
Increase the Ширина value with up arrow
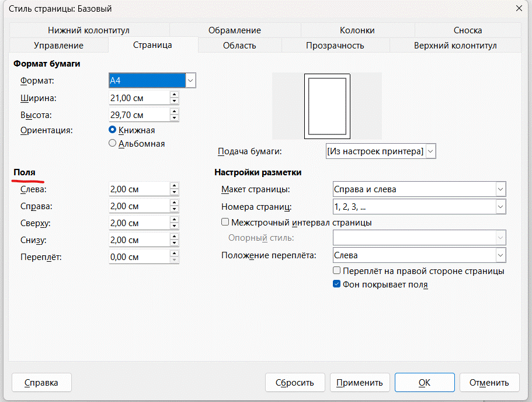(174, 94)
